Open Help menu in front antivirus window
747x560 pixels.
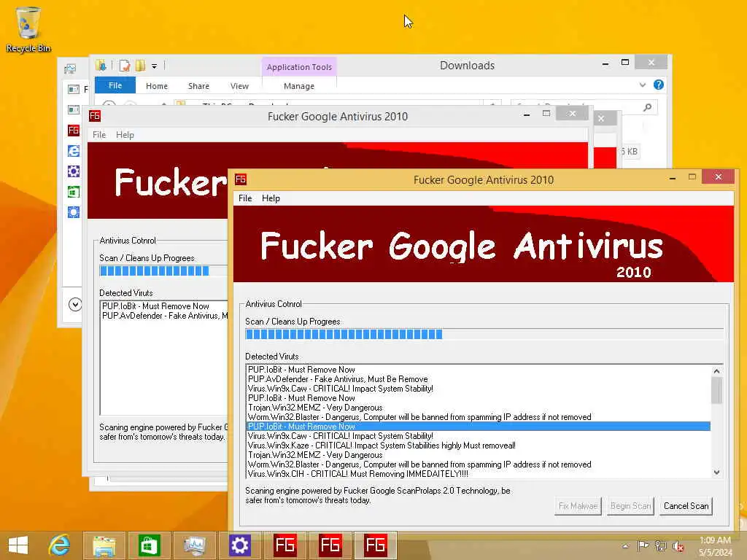point(271,198)
